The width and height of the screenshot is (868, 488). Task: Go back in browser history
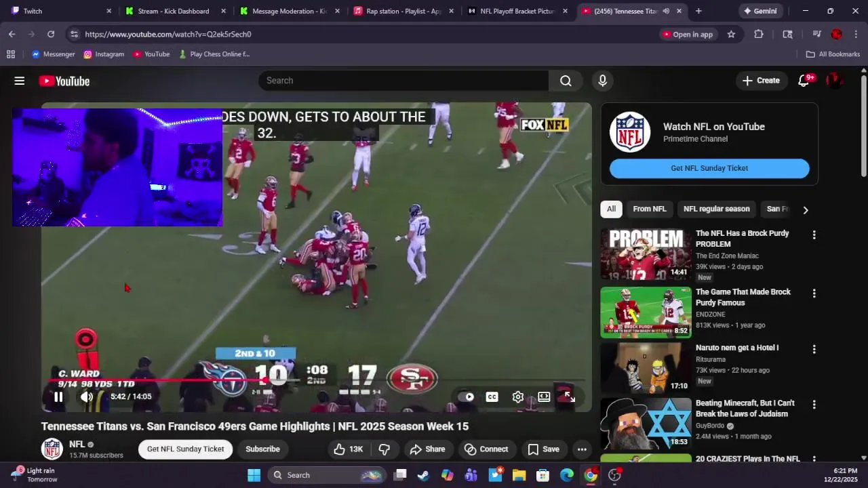(12, 34)
